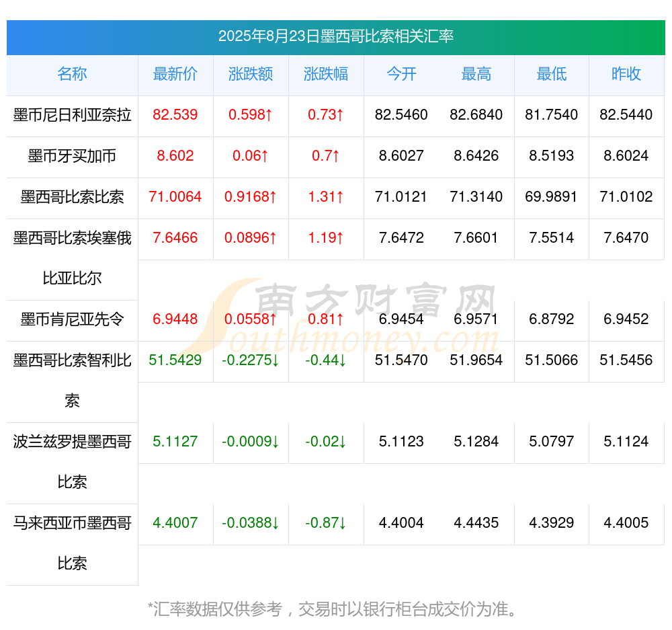The image size is (672, 630).
Task: Click the change amount -0.0388↓
Action: point(251,523)
